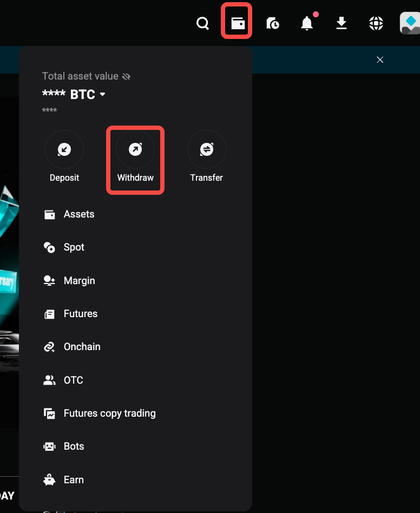Click the app download icon
The width and height of the screenshot is (420, 513).
coord(341,23)
